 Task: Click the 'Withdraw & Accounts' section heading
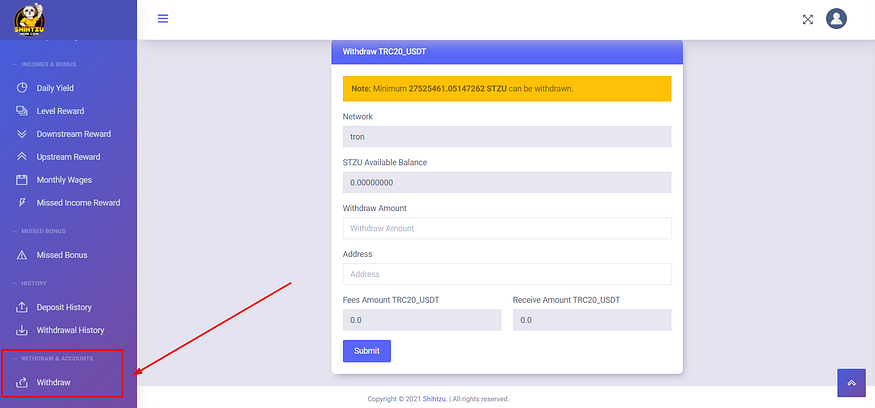pos(57,358)
